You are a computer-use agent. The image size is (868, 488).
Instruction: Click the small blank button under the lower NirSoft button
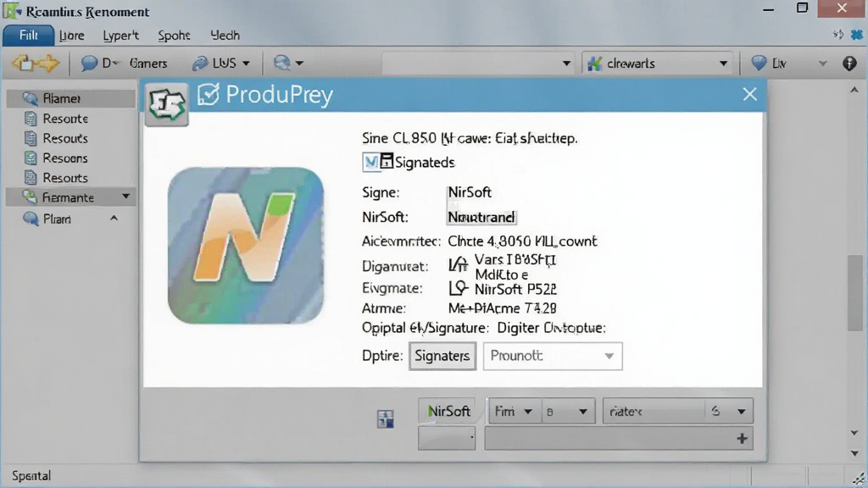tap(447, 438)
